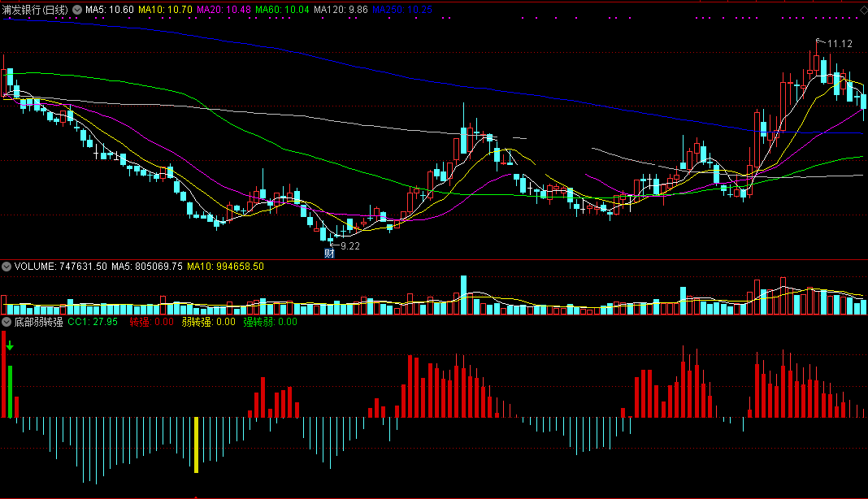Expand the 浦发银行 main chart indicator dropdown

pyautogui.click(x=77, y=10)
